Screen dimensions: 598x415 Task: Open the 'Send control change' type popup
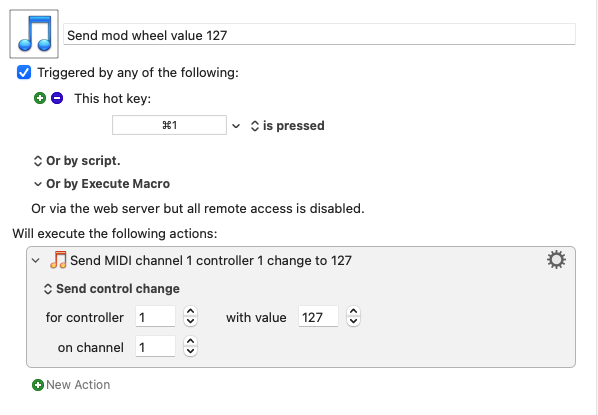coord(112,289)
